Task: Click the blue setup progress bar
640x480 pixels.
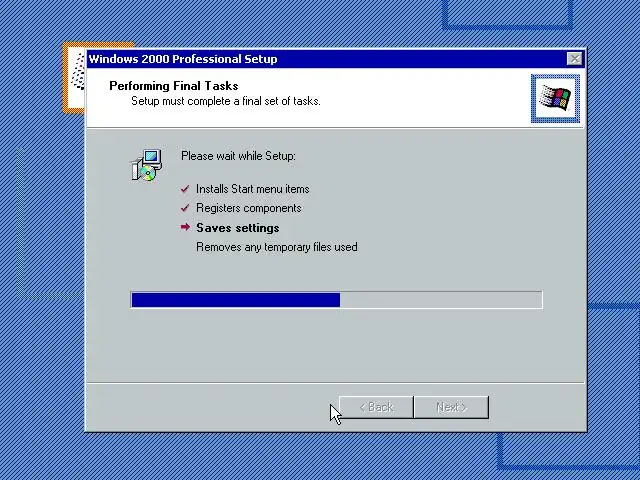Action: 337,300
